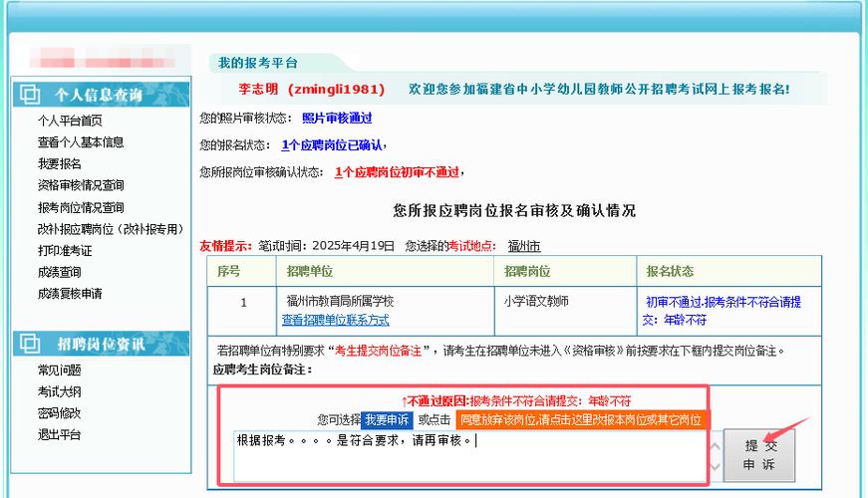Screen dimensions: 868x498
Task: Click the 招聘岗位资讯 section header icon
Action: pyautogui.click(x=30, y=344)
